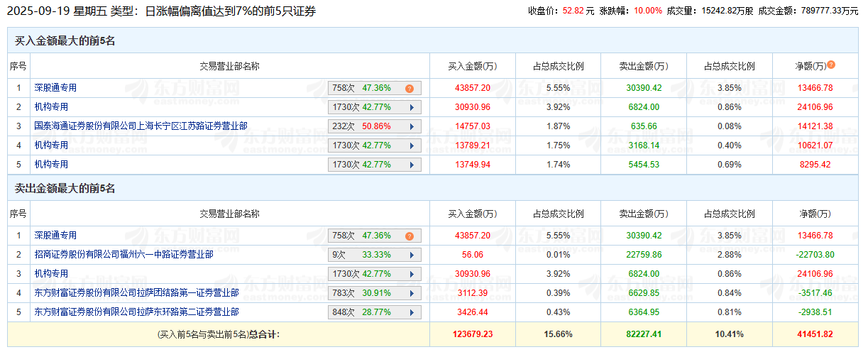Expand 1730次 stats in buy-table row 5
This screenshot has width=868, height=352.
412,165
